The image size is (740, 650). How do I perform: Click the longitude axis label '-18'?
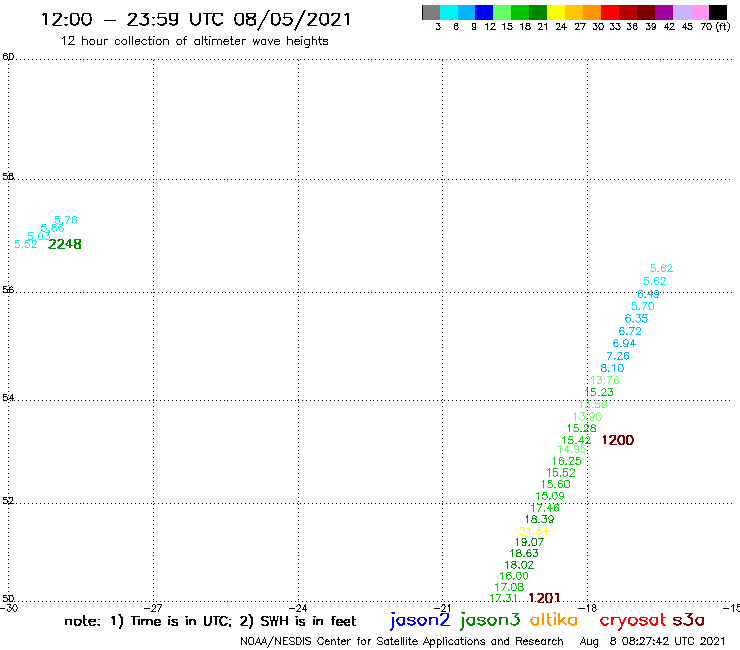pos(587,608)
